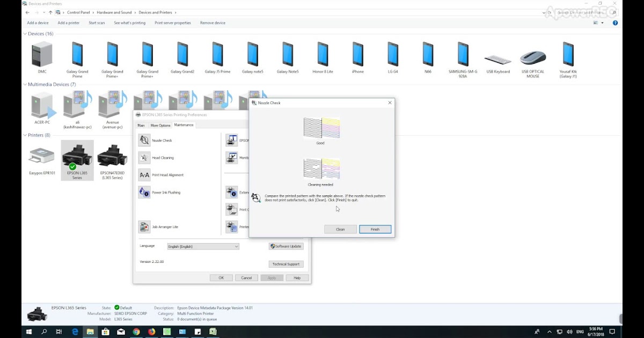Click the Nozzle Check icon in Maintenance tab

(x=144, y=141)
